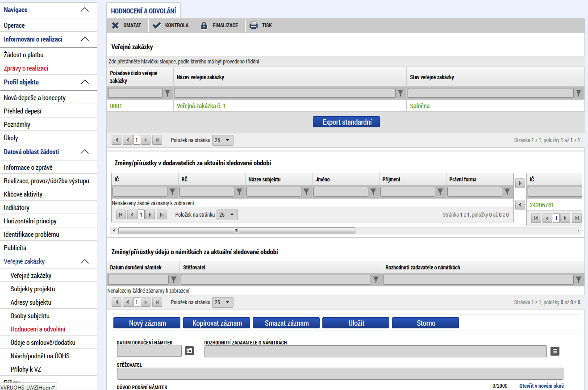
Task: Open filter icon for Pořadové číslo veřejné zakázky column
Action: pos(167,93)
